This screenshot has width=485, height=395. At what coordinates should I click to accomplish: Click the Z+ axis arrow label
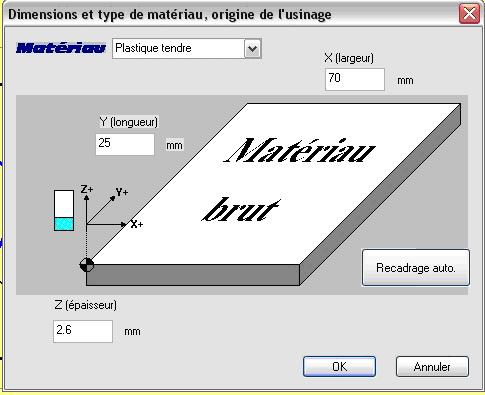[x=87, y=189]
